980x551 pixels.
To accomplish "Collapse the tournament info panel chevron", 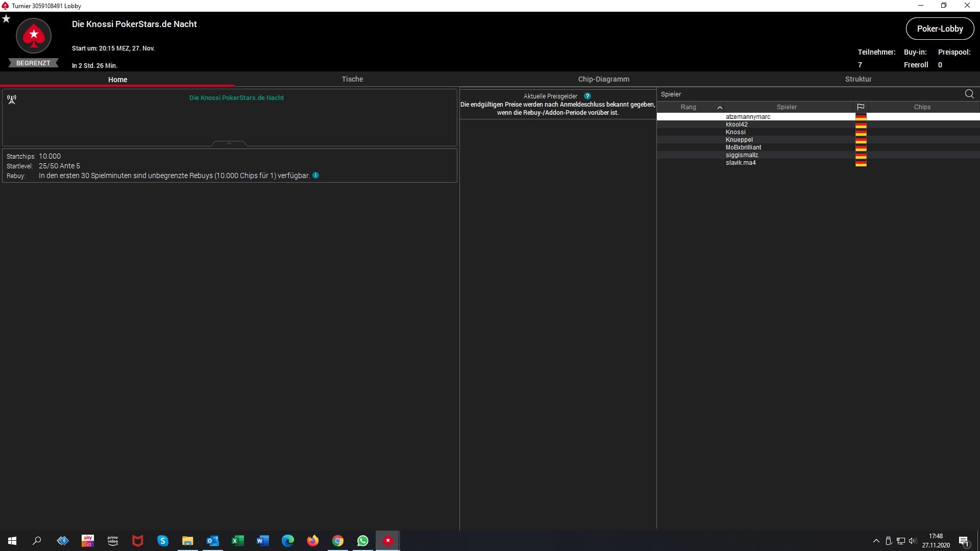I will point(229,143).
